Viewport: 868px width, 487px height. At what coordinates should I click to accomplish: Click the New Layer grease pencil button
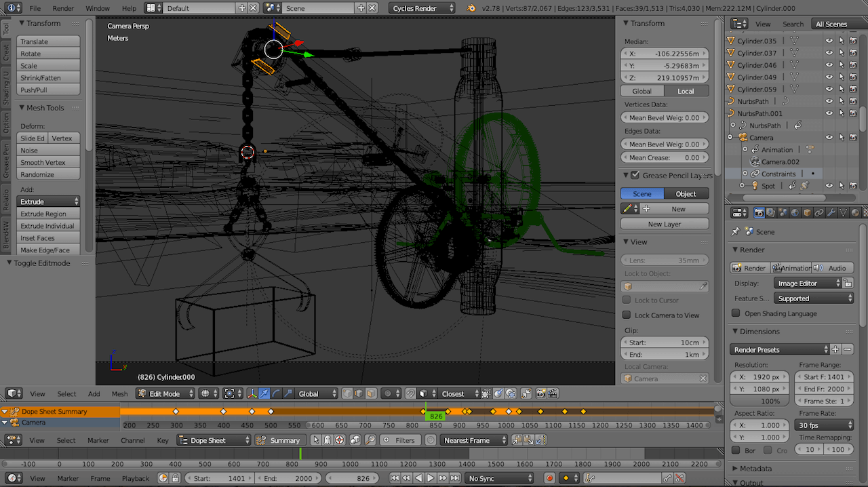tap(664, 224)
